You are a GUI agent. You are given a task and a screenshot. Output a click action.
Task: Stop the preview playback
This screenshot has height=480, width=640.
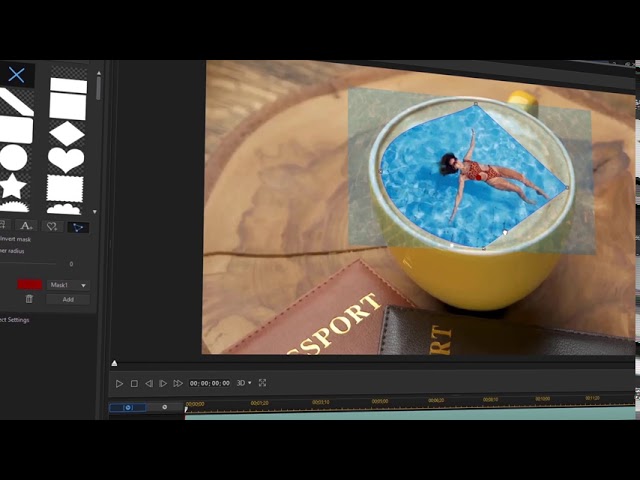click(x=134, y=384)
